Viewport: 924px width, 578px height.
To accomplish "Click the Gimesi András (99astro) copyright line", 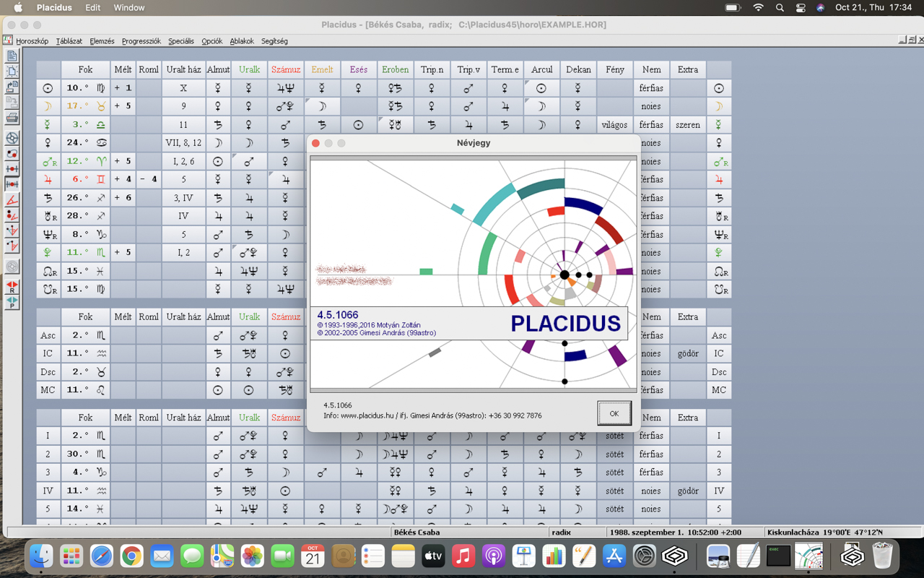I will (377, 333).
